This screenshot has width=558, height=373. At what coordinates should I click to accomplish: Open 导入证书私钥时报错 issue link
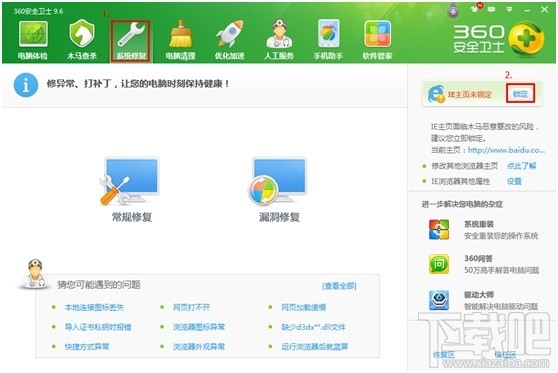click(x=98, y=327)
